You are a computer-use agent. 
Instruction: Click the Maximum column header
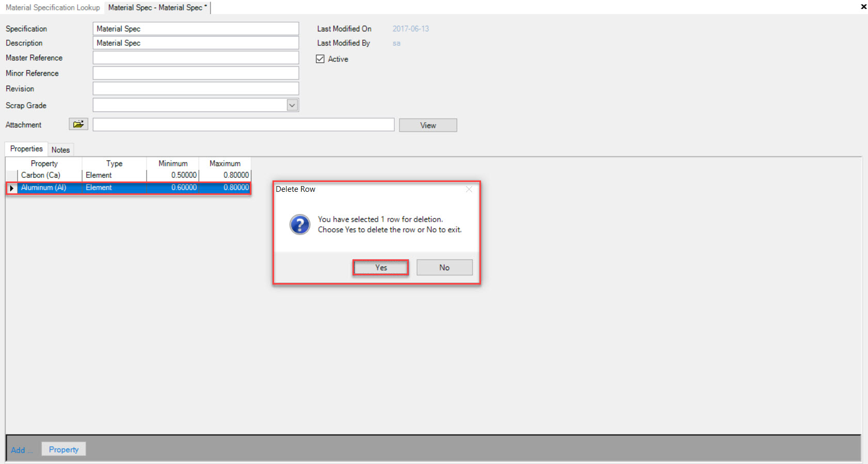coord(225,163)
